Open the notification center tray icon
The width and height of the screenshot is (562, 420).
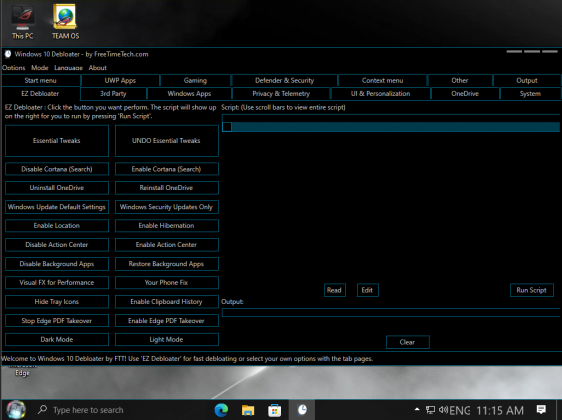(x=541, y=409)
